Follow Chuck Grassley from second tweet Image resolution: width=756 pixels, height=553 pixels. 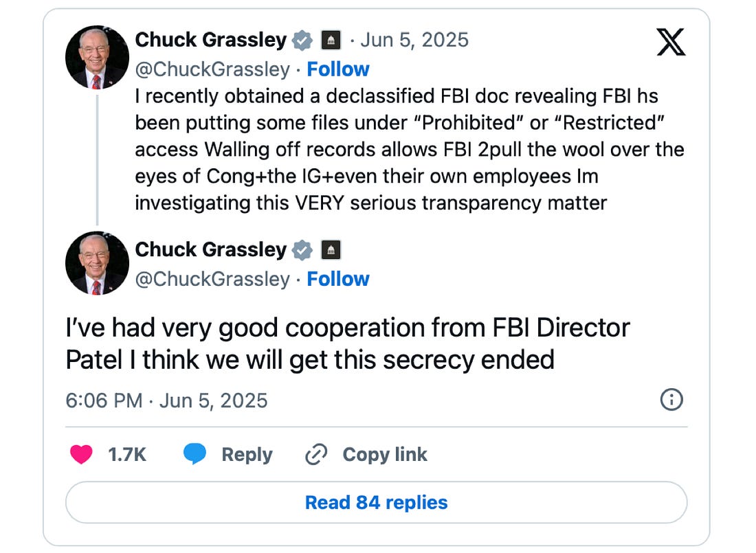(338, 279)
